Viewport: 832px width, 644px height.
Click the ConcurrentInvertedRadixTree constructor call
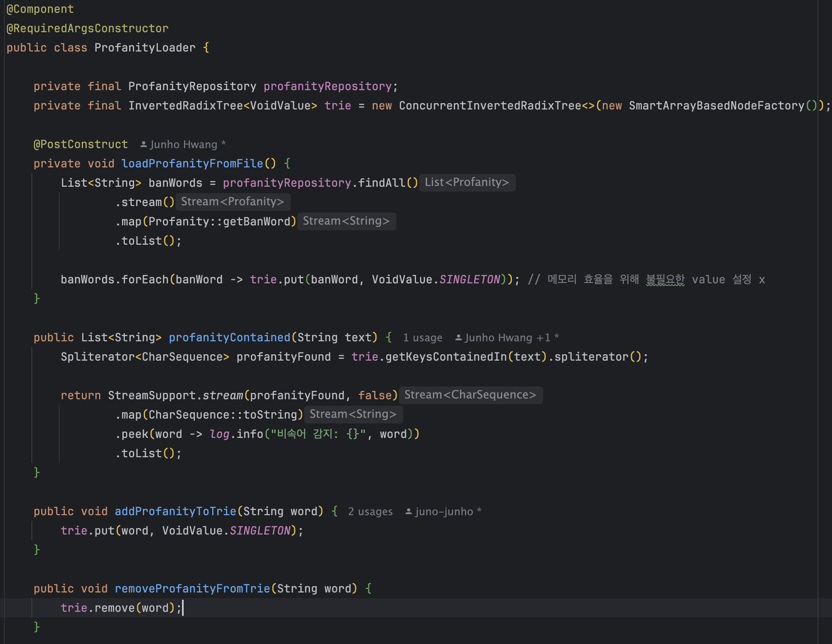coord(490,106)
